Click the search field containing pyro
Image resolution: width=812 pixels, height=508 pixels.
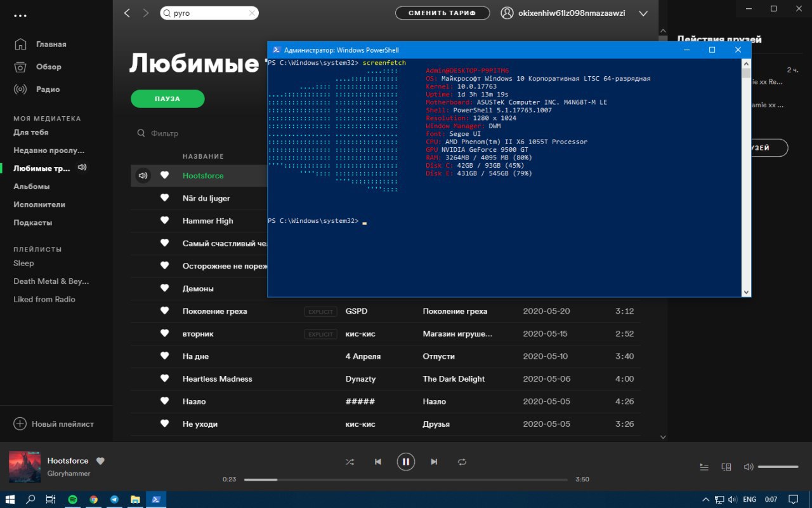(x=209, y=13)
